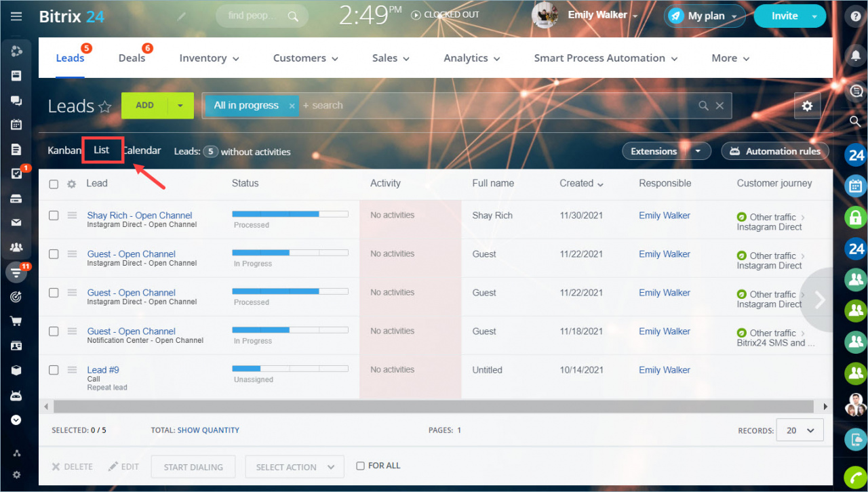Expand the Inventory menu

click(x=209, y=58)
